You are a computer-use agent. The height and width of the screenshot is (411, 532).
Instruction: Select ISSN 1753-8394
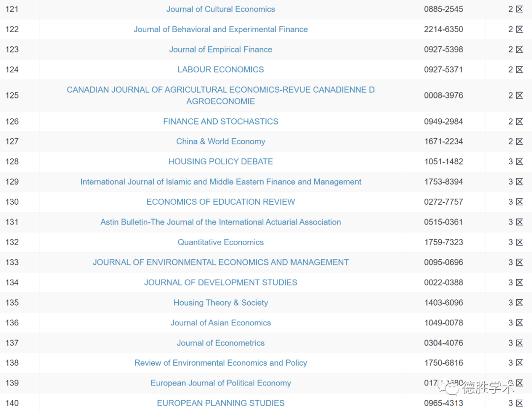[x=443, y=182]
